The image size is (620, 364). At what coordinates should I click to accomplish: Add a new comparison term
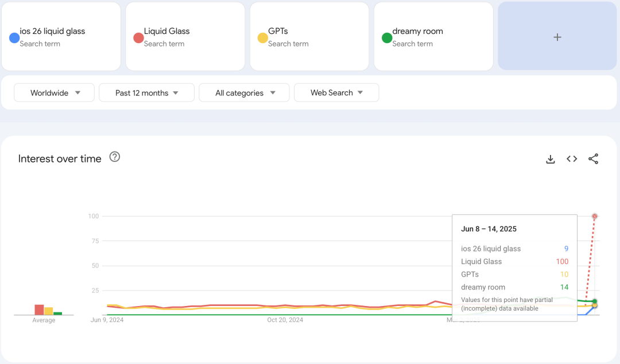(x=557, y=37)
